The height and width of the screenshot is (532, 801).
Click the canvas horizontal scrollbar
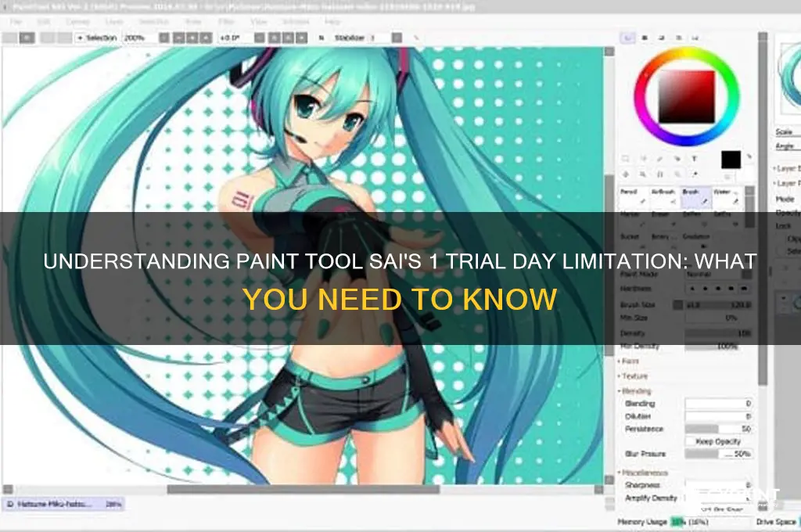(x=304, y=490)
